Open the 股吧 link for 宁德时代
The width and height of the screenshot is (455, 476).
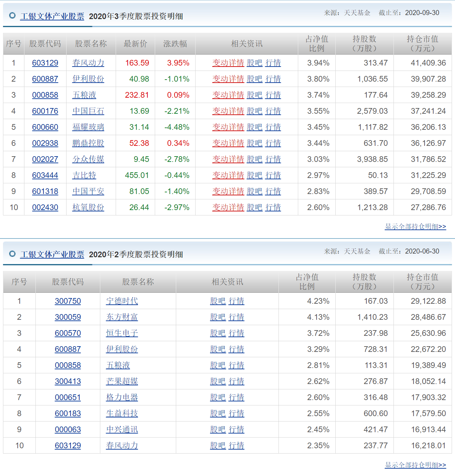pyautogui.click(x=218, y=301)
